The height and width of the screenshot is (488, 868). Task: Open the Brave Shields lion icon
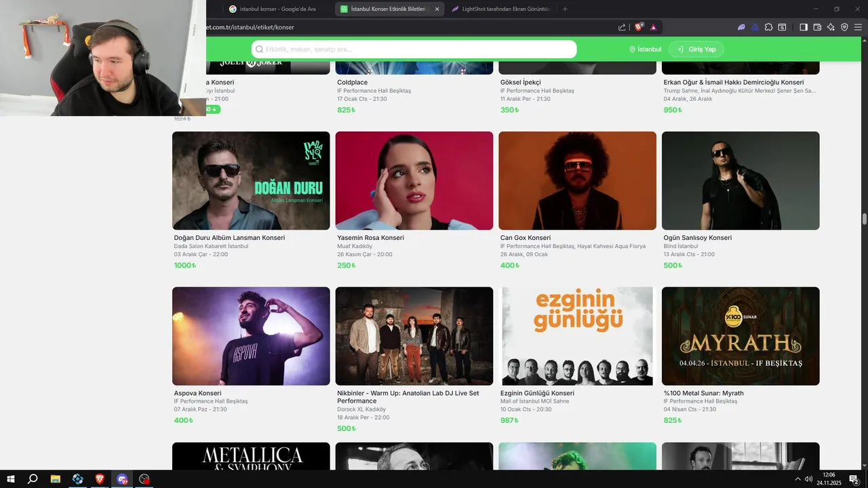639,27
